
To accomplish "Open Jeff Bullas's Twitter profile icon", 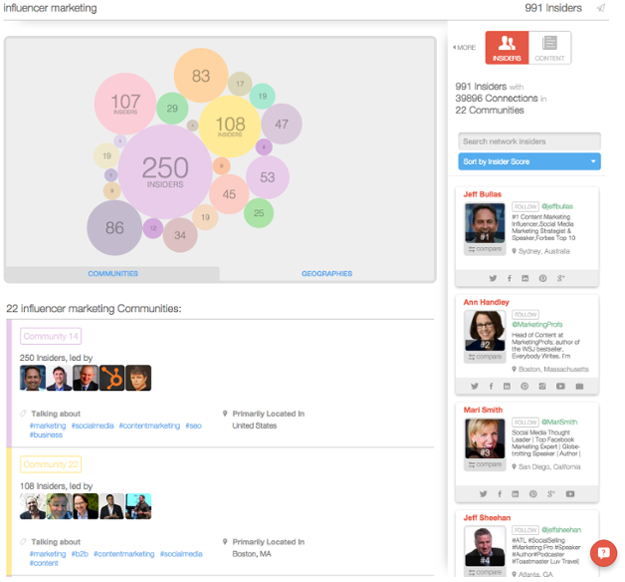I will pyautogui.click(x=493, y=278).
